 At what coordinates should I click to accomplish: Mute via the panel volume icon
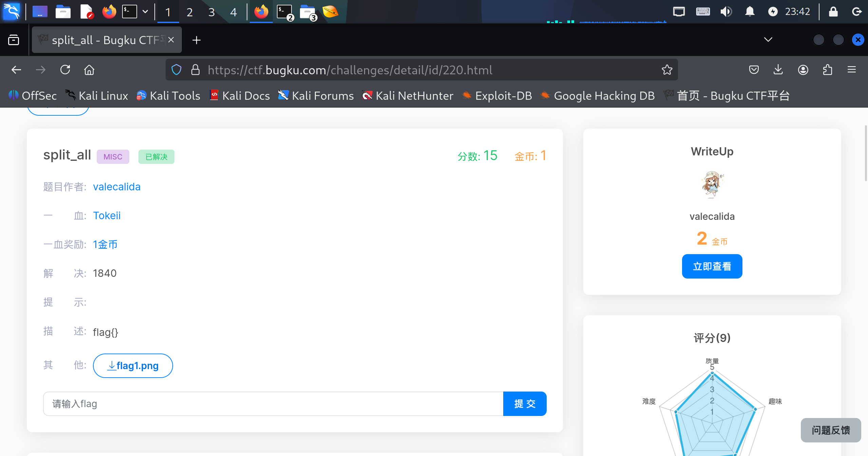pyautogui.click(x=726, y=12)
